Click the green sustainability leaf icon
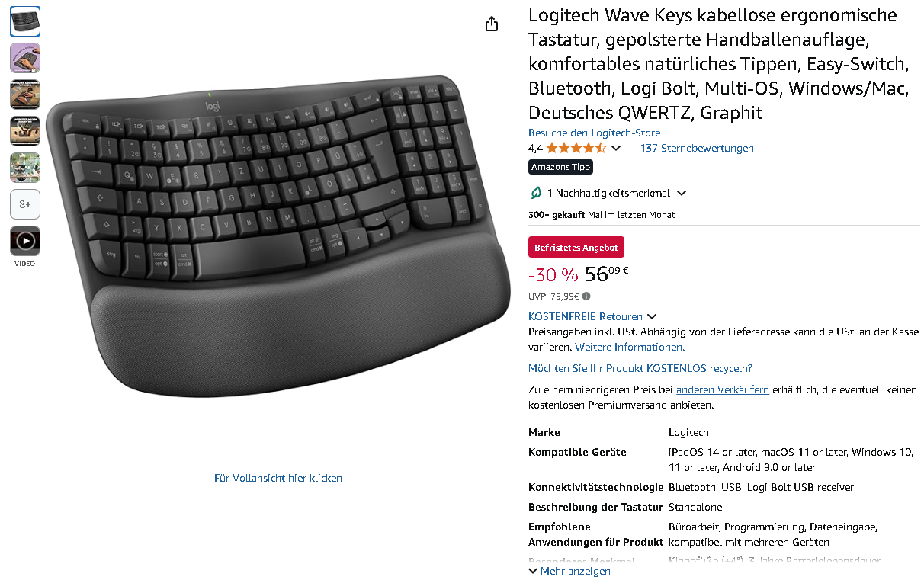Screen dimensions: 924x580 point(536,194)
